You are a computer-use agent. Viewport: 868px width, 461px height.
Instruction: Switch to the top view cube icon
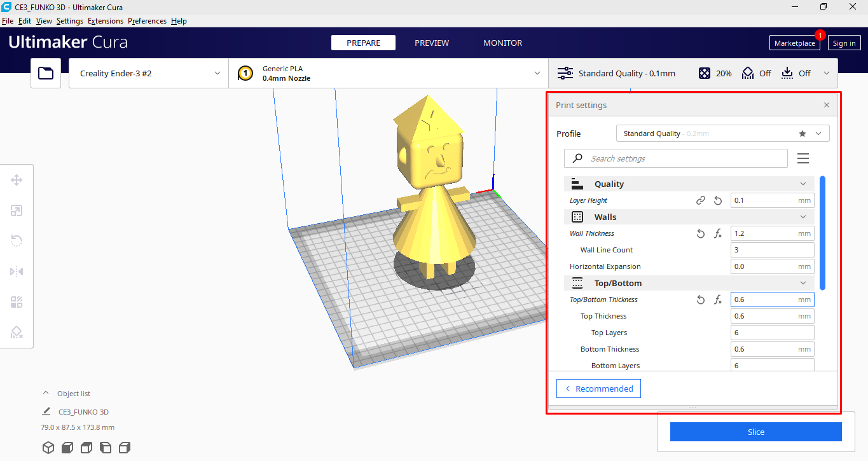point(86,448)
